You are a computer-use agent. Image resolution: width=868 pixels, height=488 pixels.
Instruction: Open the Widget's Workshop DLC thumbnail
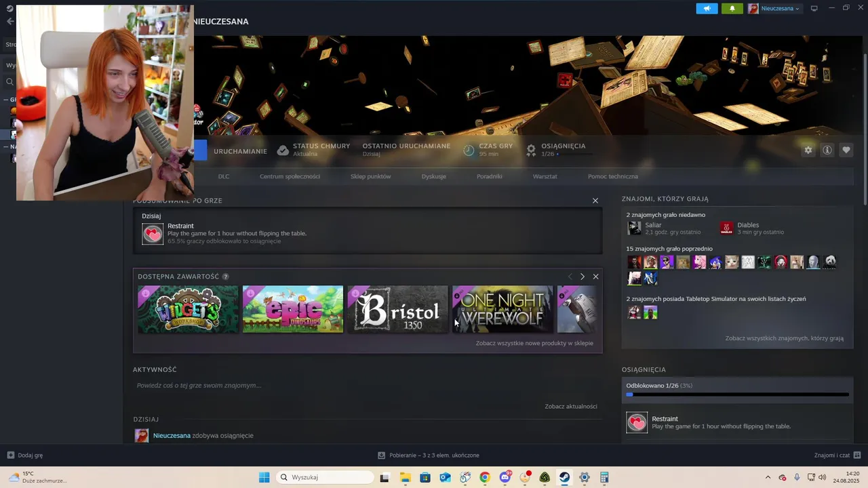point(188,309)
